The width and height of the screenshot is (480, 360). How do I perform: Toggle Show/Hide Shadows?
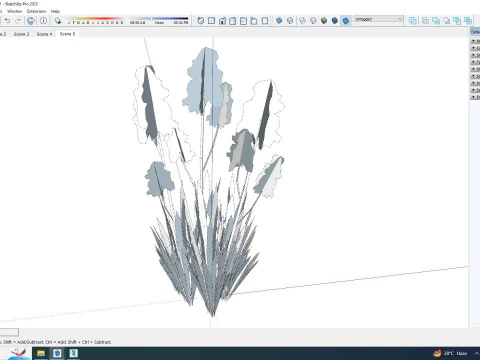click(x=58, y=21)
